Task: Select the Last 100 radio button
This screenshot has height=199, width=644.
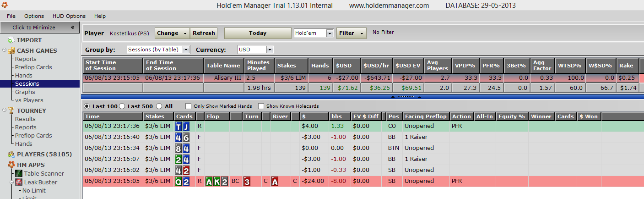Action: (87, 106)
